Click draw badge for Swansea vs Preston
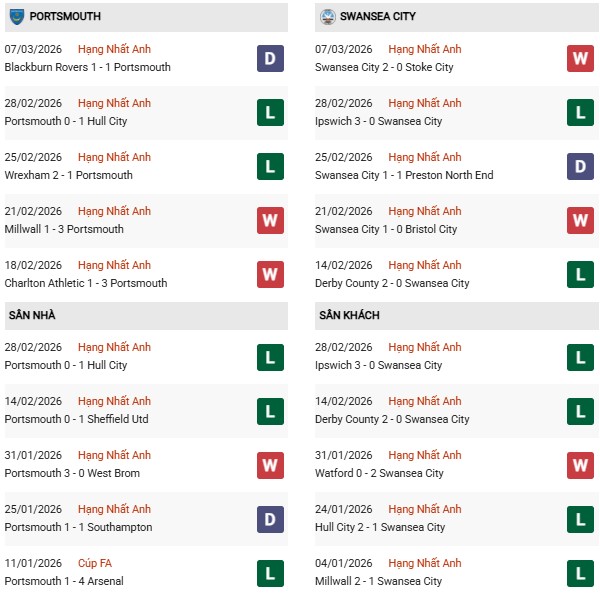600x594 pixels. pos(580,167)
